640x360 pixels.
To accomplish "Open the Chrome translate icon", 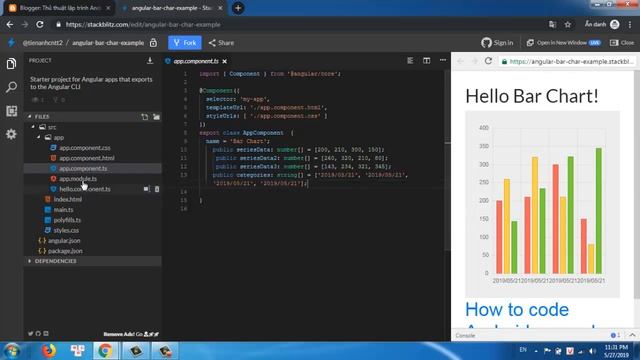I will 552,24.
